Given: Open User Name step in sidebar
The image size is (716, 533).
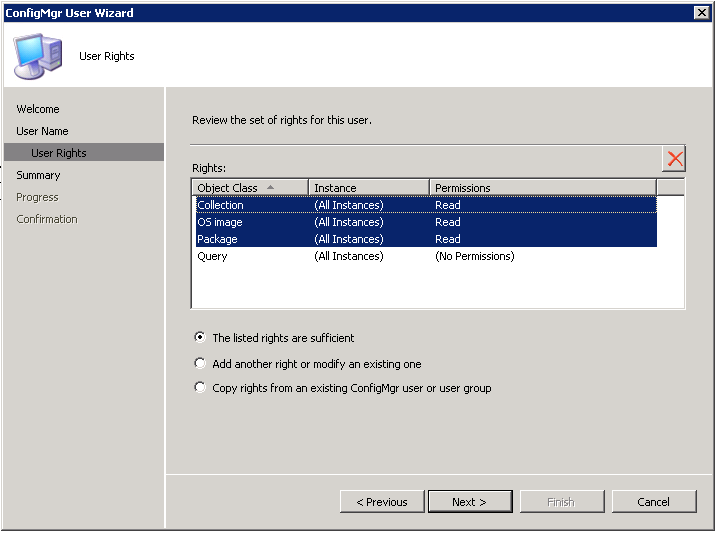Looking at the screenshot, I should (x=42, y=131).
